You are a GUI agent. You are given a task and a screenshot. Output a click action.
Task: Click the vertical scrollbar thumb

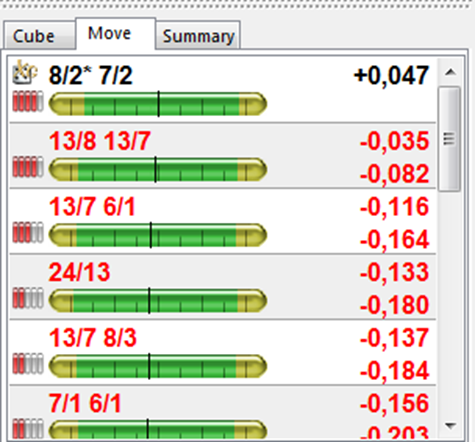pos(450,139)
